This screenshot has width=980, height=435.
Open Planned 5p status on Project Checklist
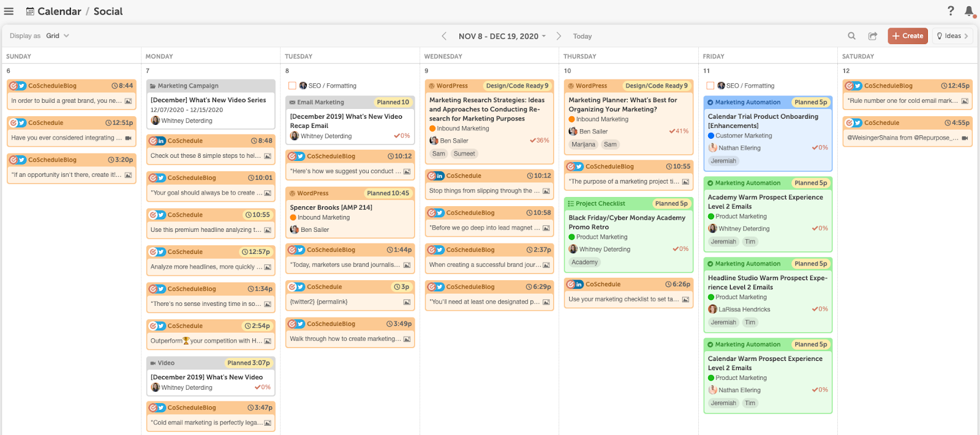pyautogui.click(x=671, y=204)
